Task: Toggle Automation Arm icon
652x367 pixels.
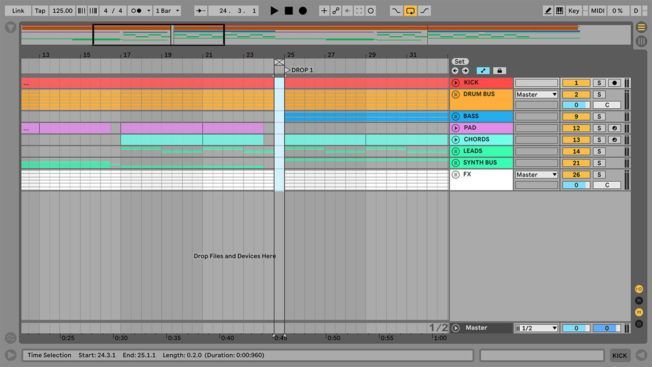Action: 336,11
